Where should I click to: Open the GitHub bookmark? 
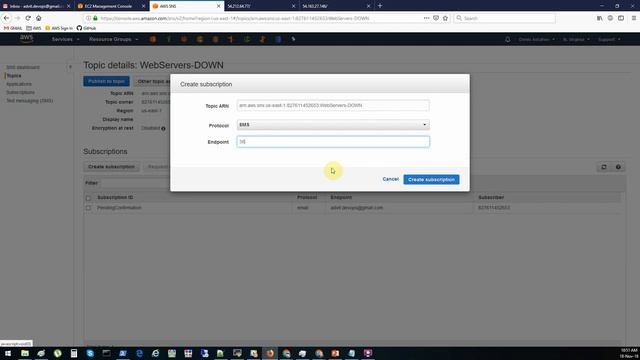[x=86, y=28]
